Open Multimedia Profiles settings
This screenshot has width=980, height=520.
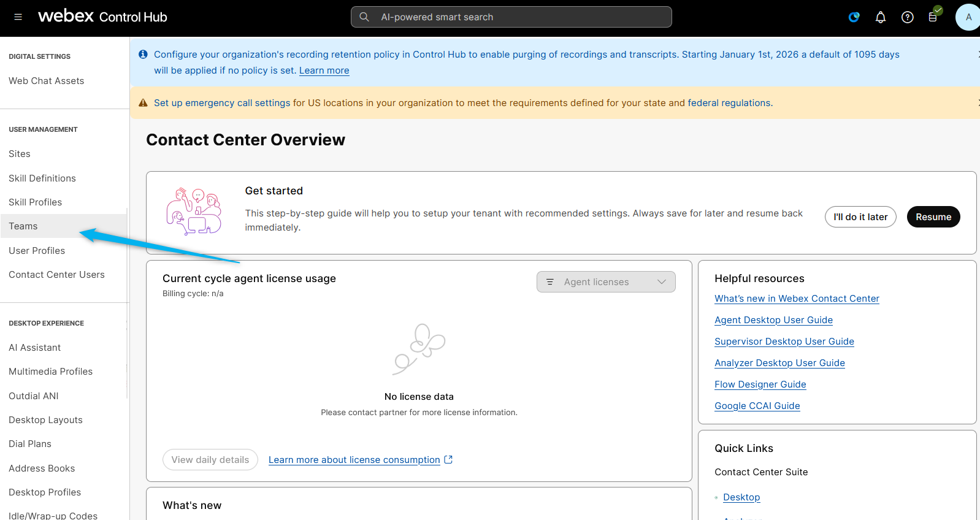click(51, 372)
